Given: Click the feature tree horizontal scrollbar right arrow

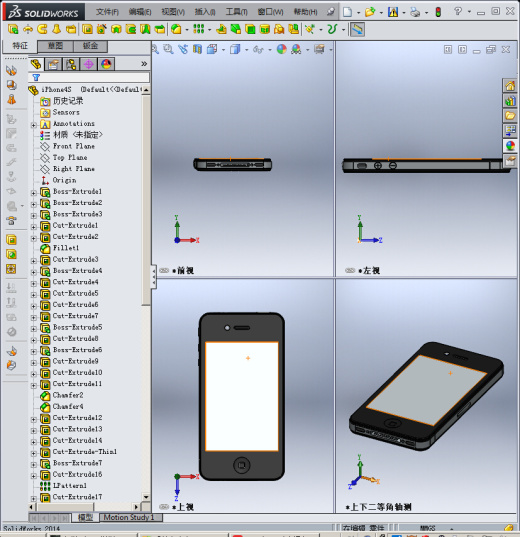Looking at the screenshot, I should pyautogui.click(x=136, y=507).
